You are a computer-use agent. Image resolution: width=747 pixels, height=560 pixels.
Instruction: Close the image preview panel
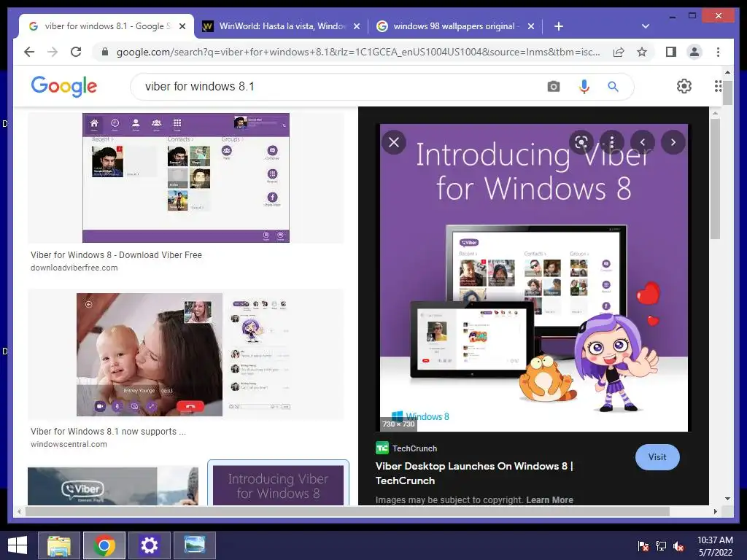coord(394,142)
